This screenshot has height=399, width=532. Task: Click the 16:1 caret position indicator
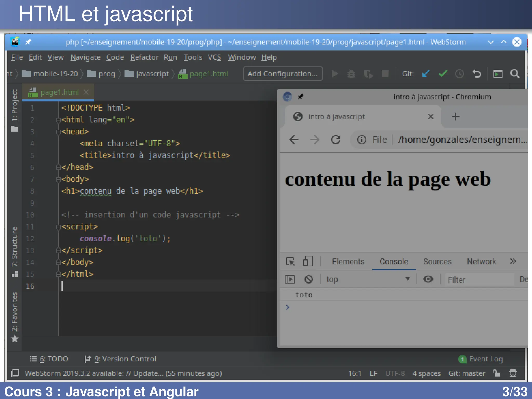tap(355, 373)
